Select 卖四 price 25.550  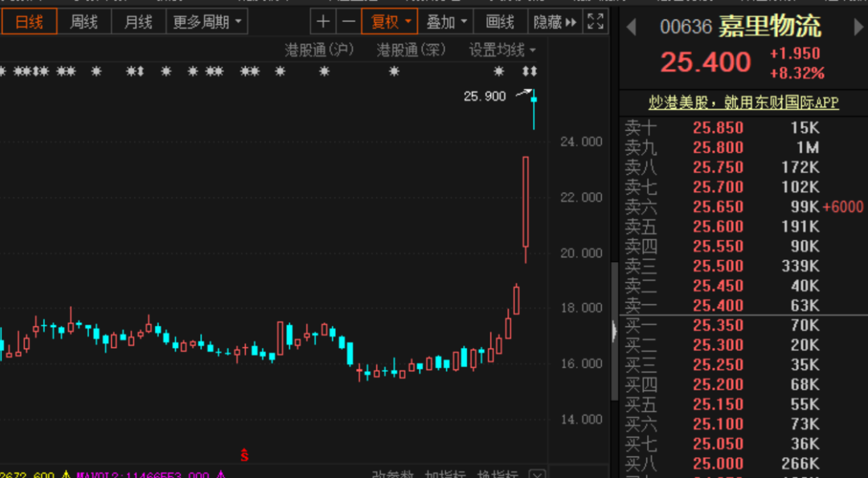718,246
